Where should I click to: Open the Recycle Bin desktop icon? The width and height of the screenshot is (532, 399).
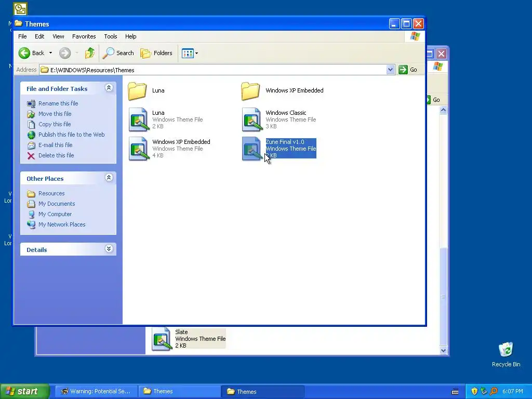tap(506, 354)
